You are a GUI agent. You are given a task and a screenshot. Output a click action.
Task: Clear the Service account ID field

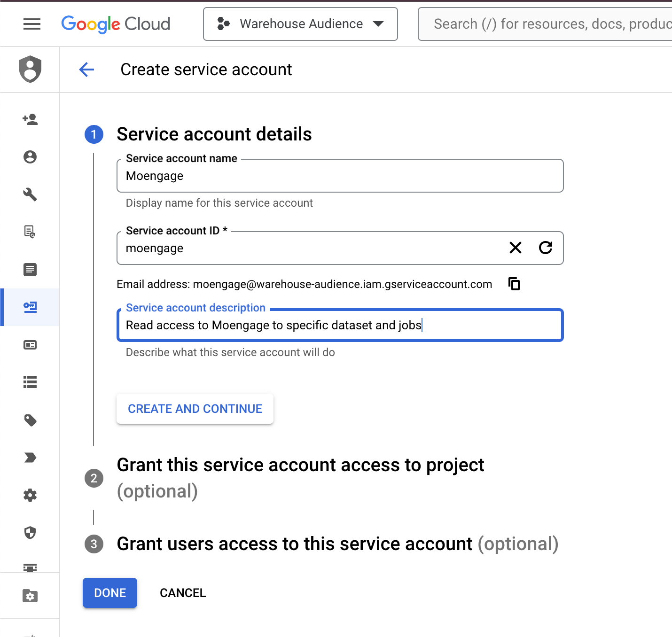click(x=515, y=248)
